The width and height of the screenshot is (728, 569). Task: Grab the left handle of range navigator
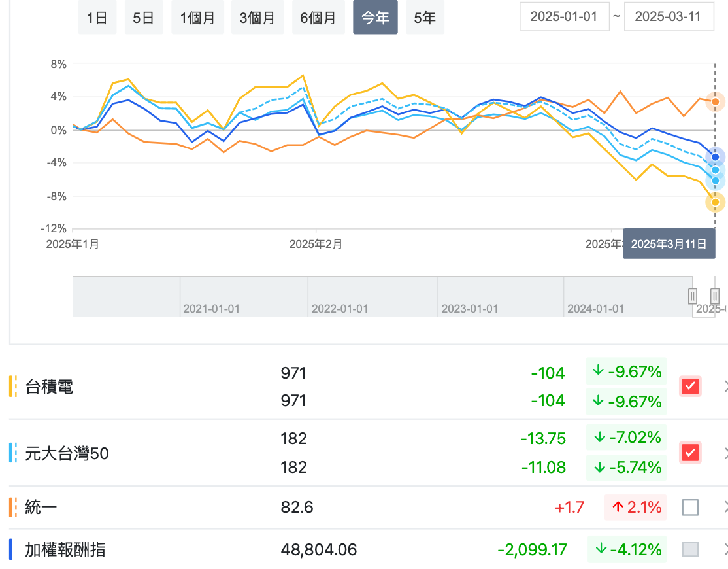[x=693, y=296]
